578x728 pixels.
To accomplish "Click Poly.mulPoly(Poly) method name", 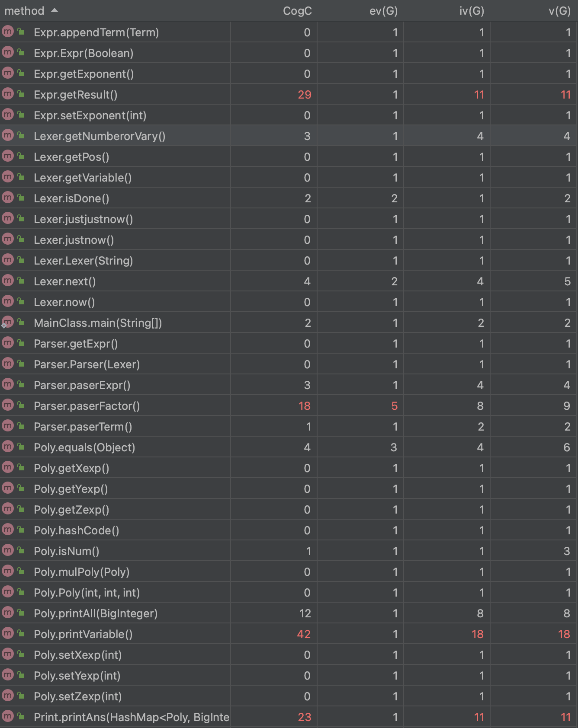I will (82, 572).
